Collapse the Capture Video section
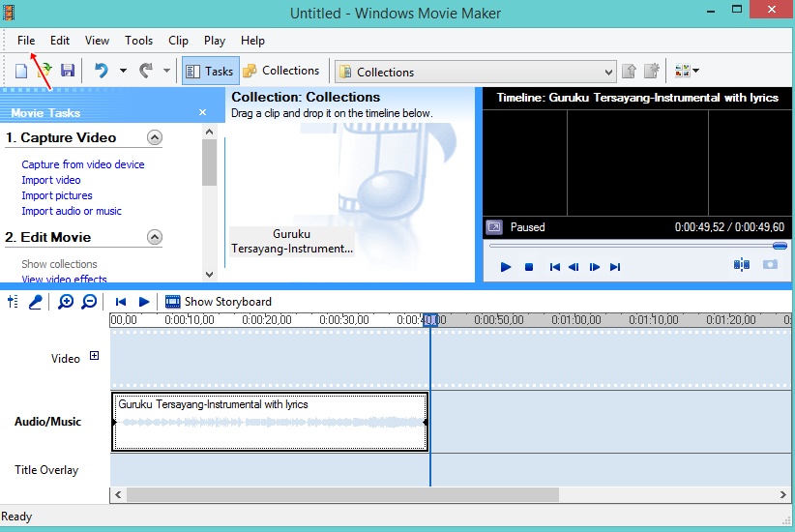This screenshot has height=532, width=795. [x=155, y=137]
